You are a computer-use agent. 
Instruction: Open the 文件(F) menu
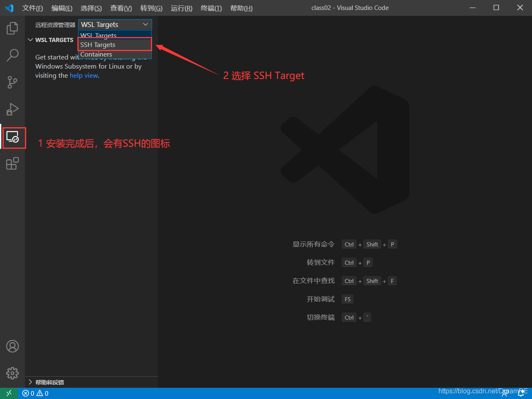coord(33,8)
